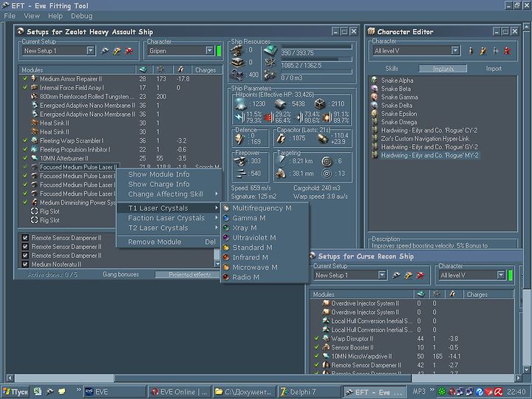This screenshot has height=399, width=532.
Task: Switch to the Skills tab in Character Editor
Action: tap(392, 69)
